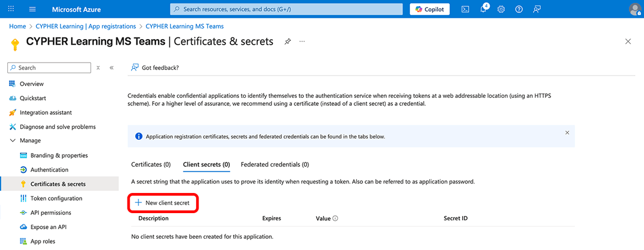
Task: Click the Expires column header
Action: [x=272, y=218]
